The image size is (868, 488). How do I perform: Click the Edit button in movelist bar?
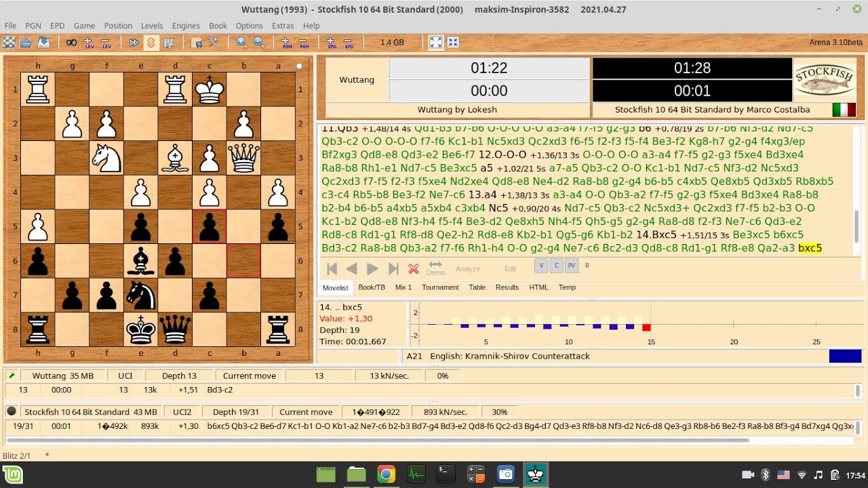click(x=511, y=269)
